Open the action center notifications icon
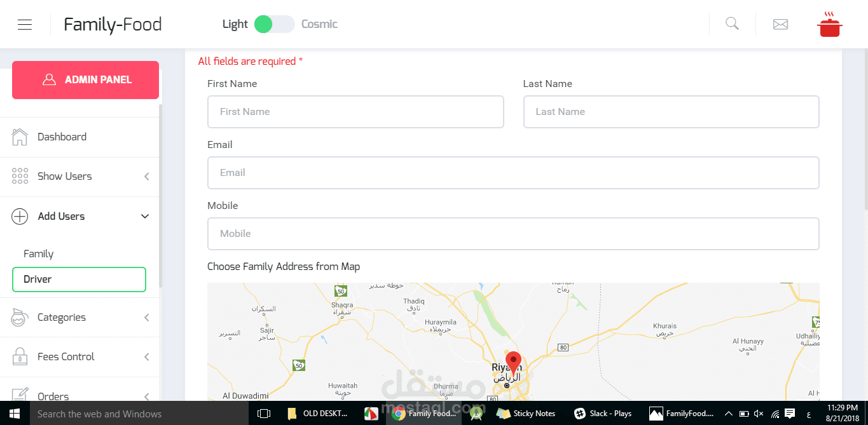The height and width of the screenshot is (425, 868). pos(790,414)
